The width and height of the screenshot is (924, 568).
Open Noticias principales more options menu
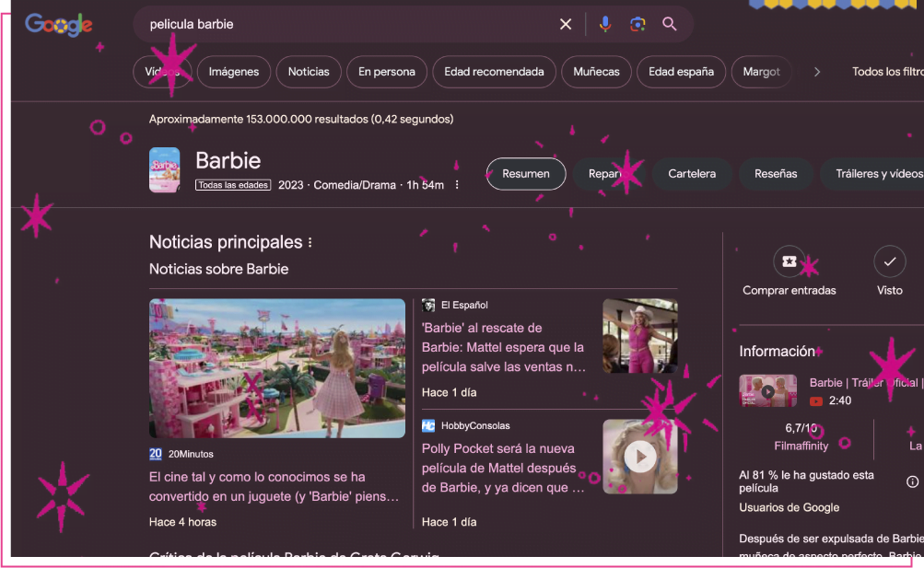310,243
